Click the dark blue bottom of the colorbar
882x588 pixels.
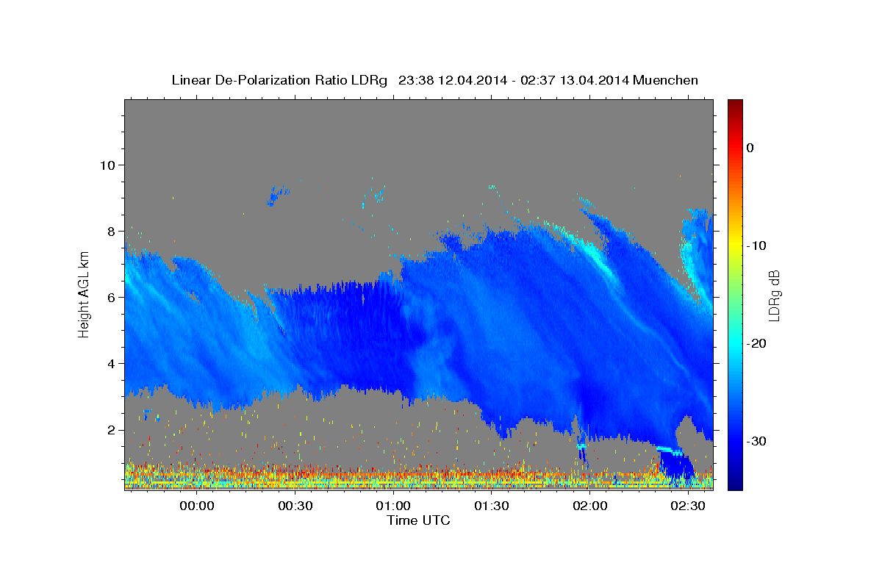click(x=734, y=484)
